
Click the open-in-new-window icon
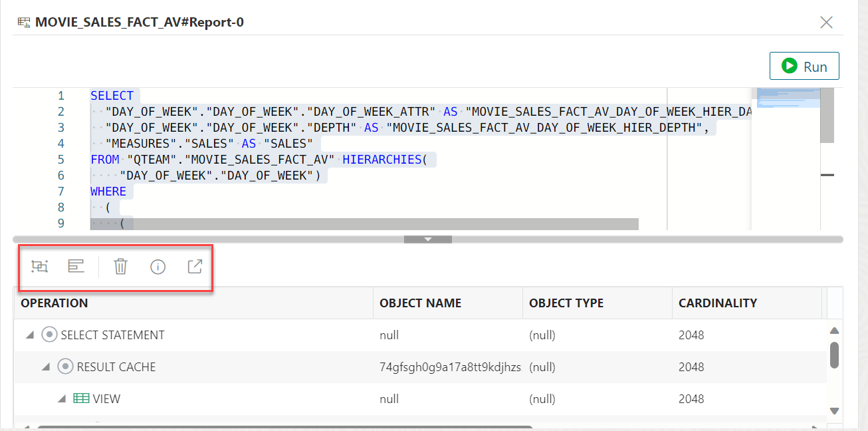tap(195, 266)
